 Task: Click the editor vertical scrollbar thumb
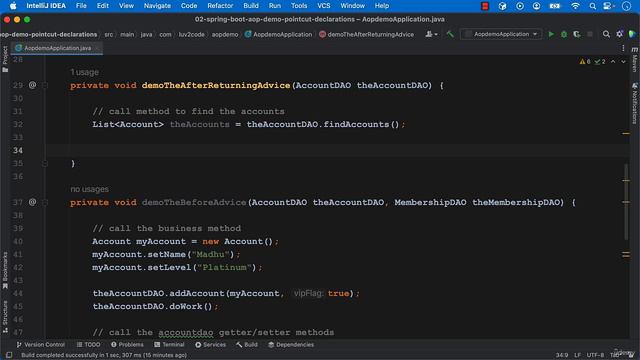pos(626,202)
